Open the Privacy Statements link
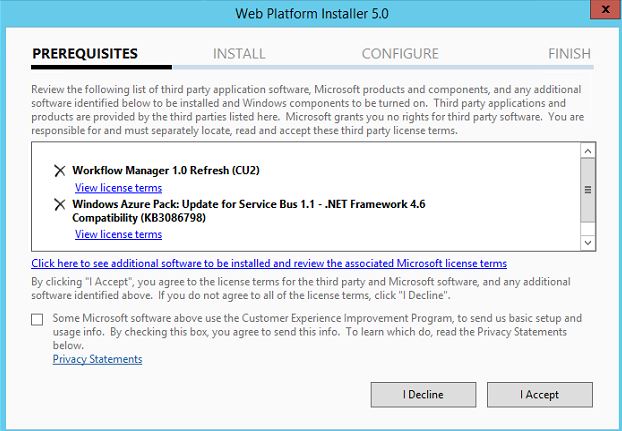Viewport: 622px width, 431px height. [97, 359]
